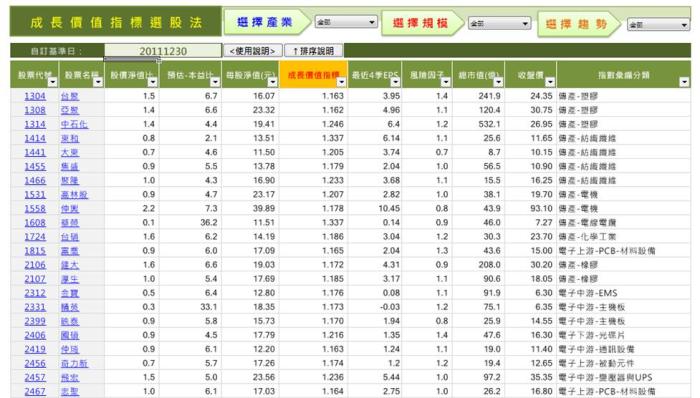700x398 pixels.
Task: Open stock code link 1314
Action: click(35, 124)
